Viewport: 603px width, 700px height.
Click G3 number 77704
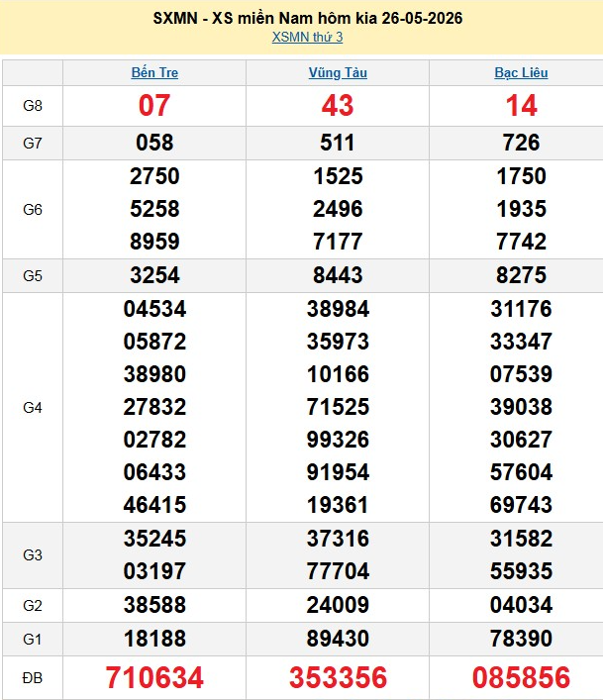pos(338,571)
